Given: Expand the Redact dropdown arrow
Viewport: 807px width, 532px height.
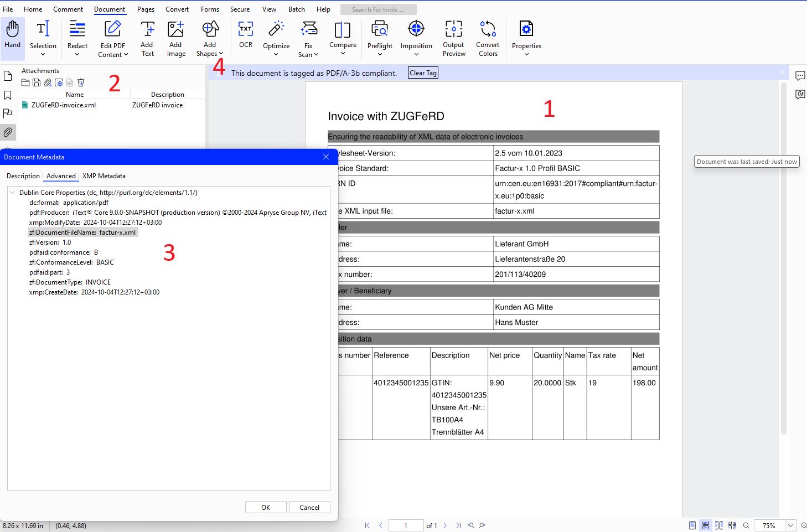Looking at the screenshot, I should pos(77,54).
